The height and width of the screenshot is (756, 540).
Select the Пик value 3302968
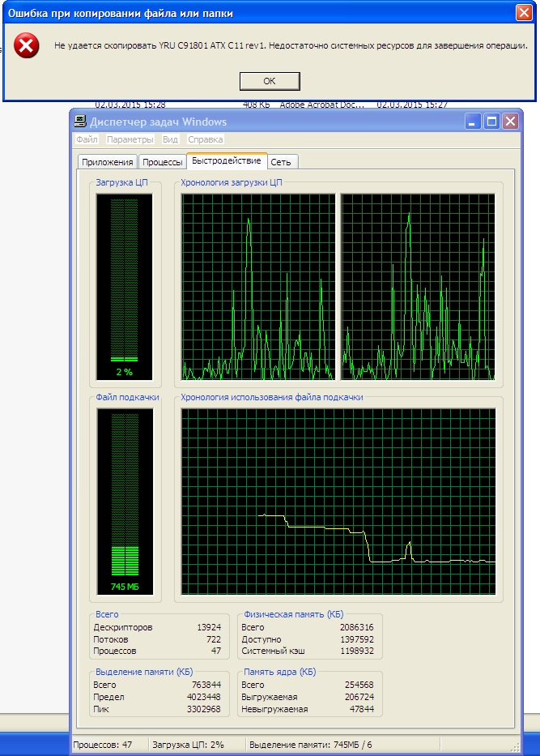[x=204, y=709]
